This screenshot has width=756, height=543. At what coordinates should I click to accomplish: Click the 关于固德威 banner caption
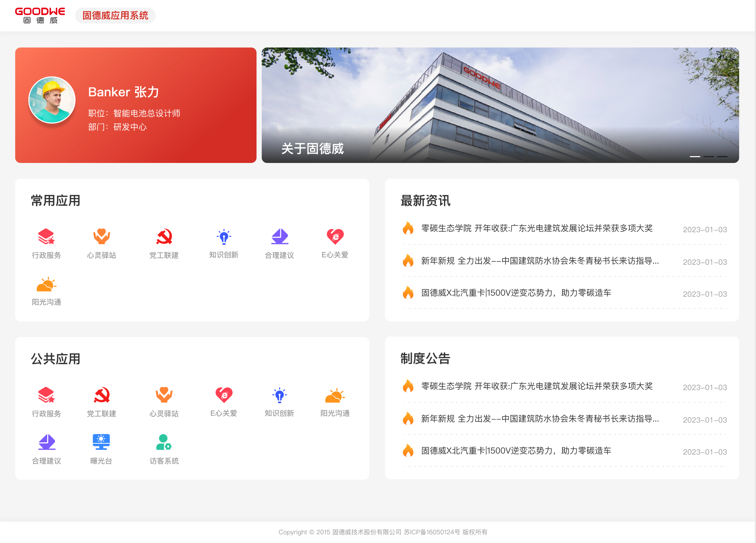[313, 149]
